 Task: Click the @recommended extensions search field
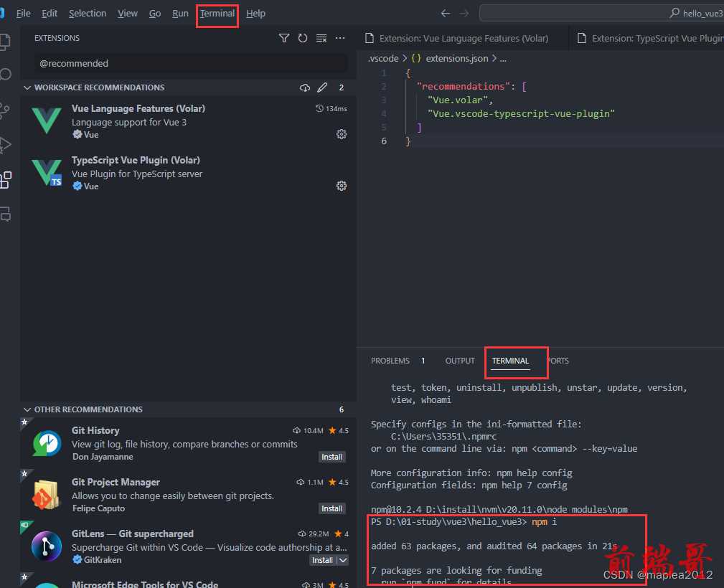click(191, 63)
